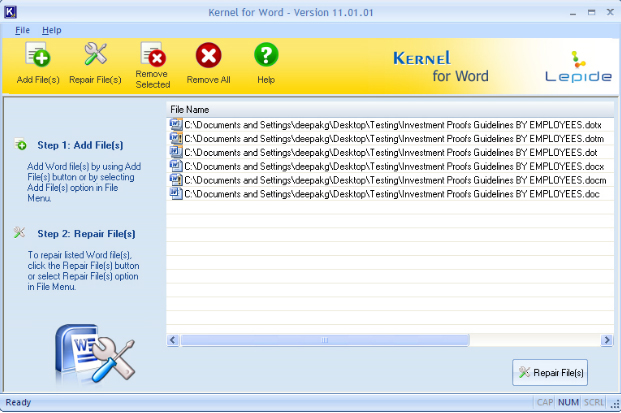
Task: Select the EMPLOYEES.dot file row
Action: click(391, 152)
